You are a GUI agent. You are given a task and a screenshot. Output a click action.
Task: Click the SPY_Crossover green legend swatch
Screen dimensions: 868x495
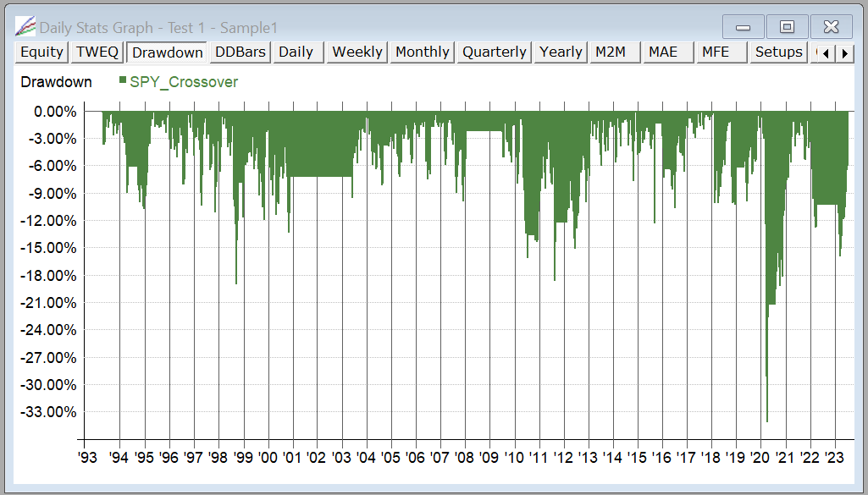tap(123, 81)
